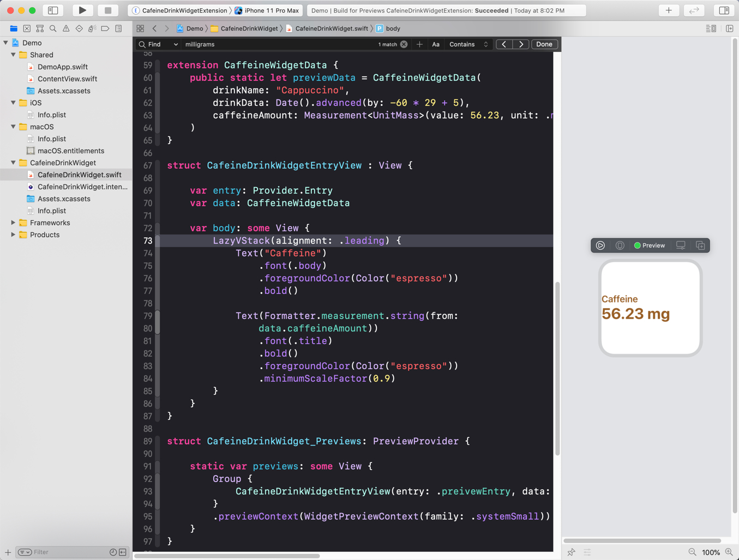
Task: Expand the Frameworks folder
Action: [13, 222]
